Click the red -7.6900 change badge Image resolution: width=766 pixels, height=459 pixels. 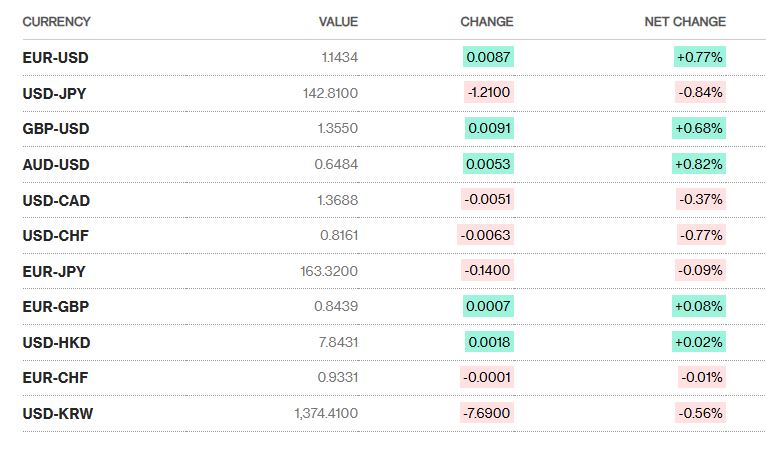point(487,414)
